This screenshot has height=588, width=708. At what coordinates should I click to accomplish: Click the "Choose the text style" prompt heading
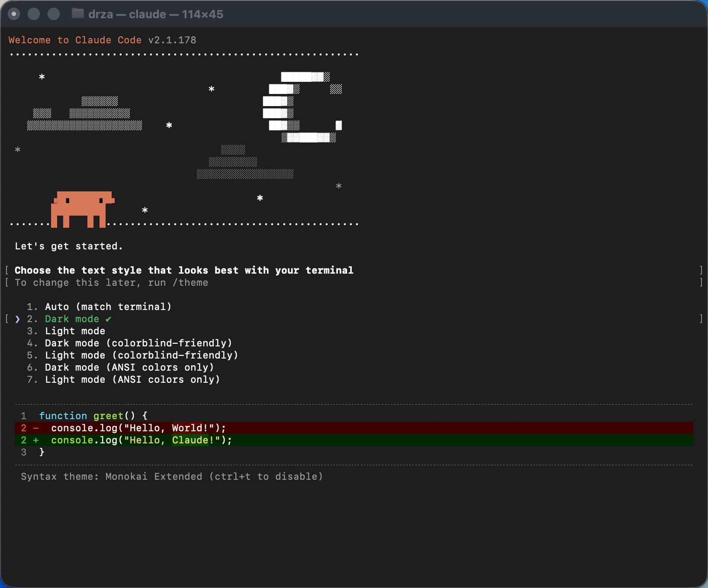[x=184, y=271]
